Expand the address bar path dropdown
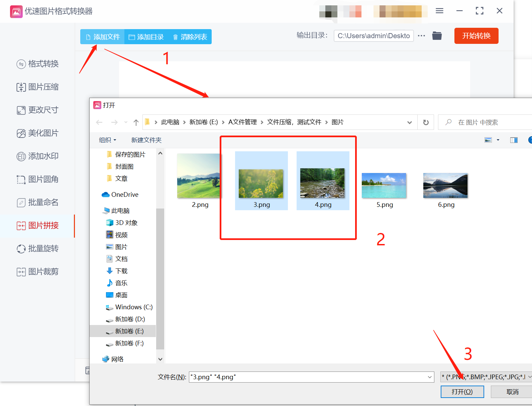532x406 pixels. (x=409, y=123)
